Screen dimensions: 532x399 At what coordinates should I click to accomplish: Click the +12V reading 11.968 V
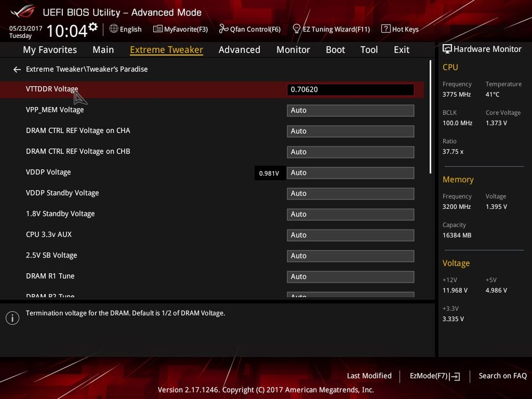tap(455, 290)
